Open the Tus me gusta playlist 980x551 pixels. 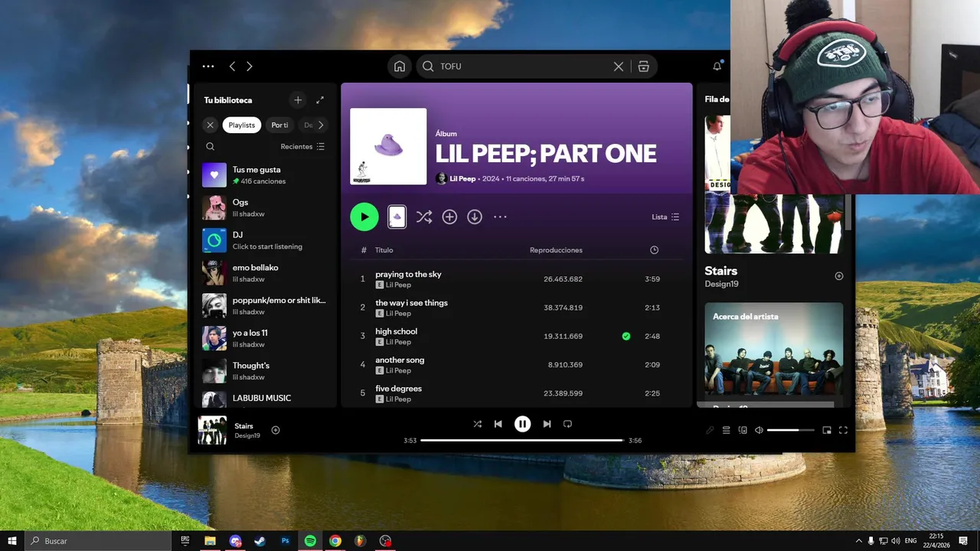[x=265, y=175]
